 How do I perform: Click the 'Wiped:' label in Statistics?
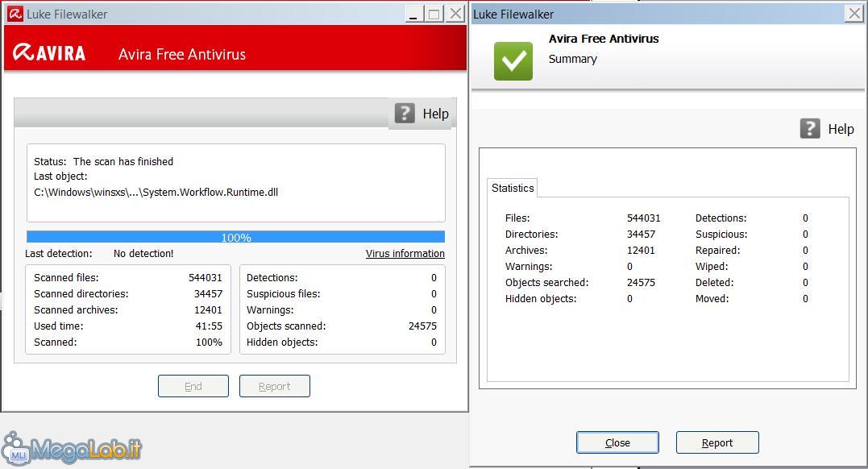[x=712, y=267]
